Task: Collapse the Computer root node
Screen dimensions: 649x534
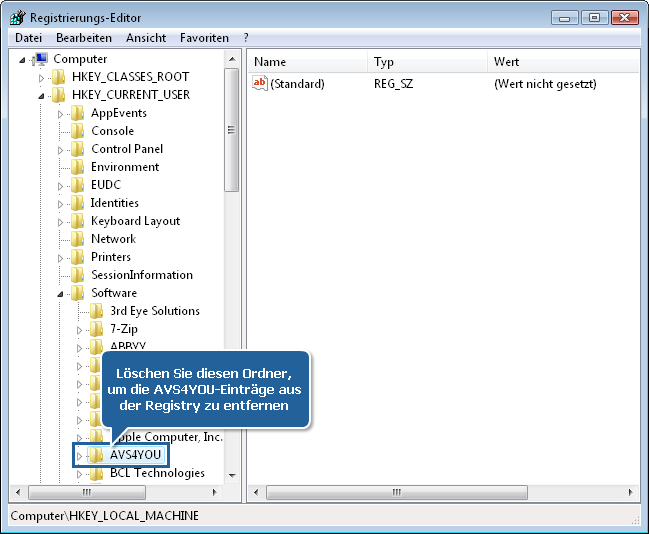Action: [22, 60]
